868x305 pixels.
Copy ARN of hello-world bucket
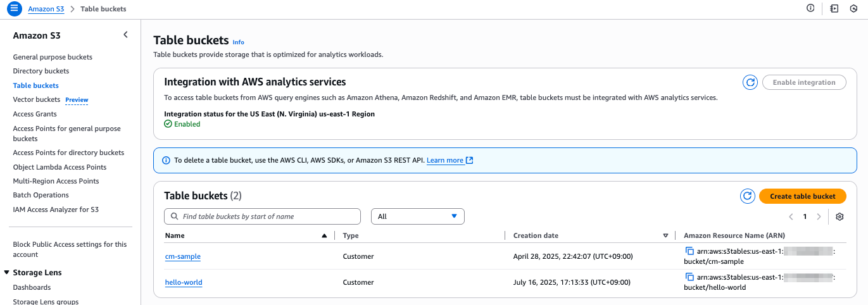(x=689, y=277)
